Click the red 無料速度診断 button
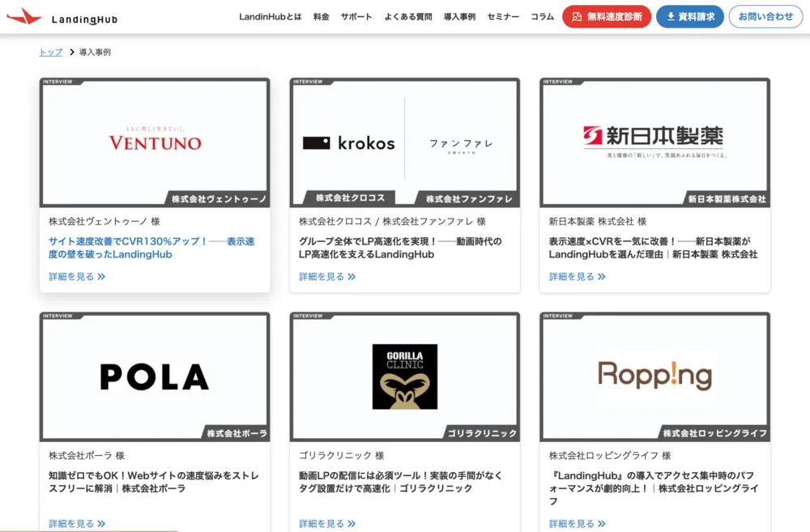The height and width of the screenshot is (532, 810). (x=607, y=16)
